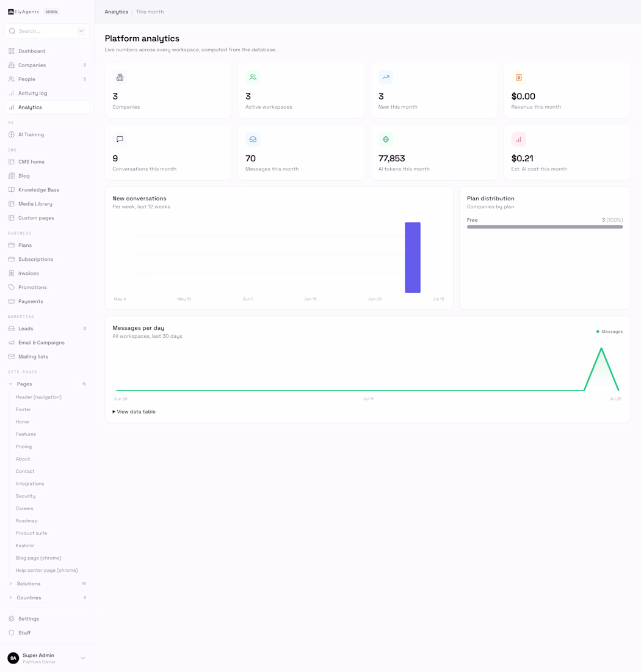The image size is (641, 672).
Task: Click the Staff shield icon
Action: point(12,632)
